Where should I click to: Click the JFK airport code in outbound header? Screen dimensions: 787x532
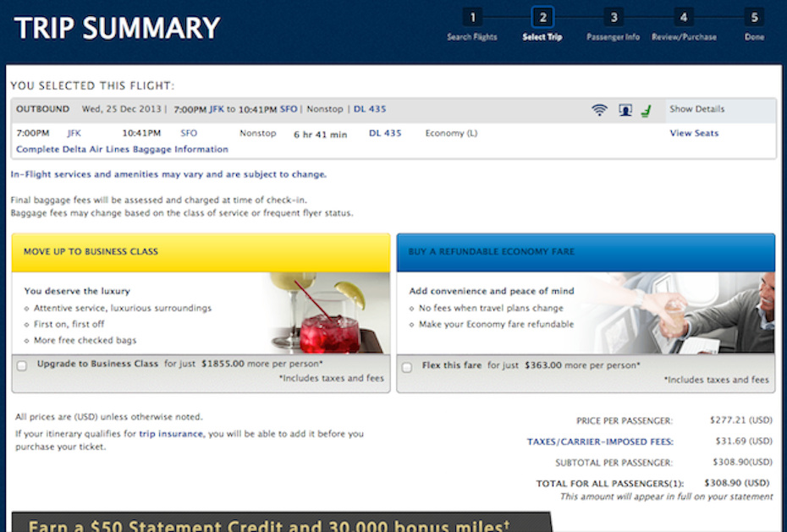tap(216, 109)
